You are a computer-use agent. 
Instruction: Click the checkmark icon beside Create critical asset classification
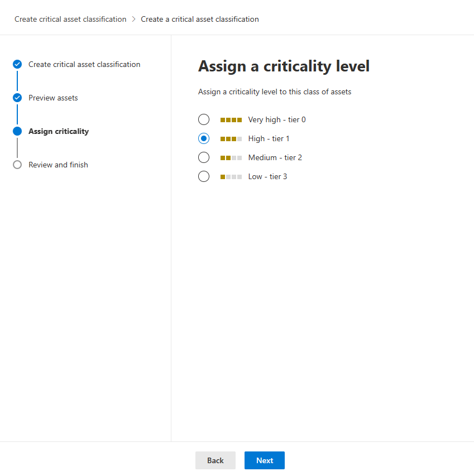click(x=17, y=64)
